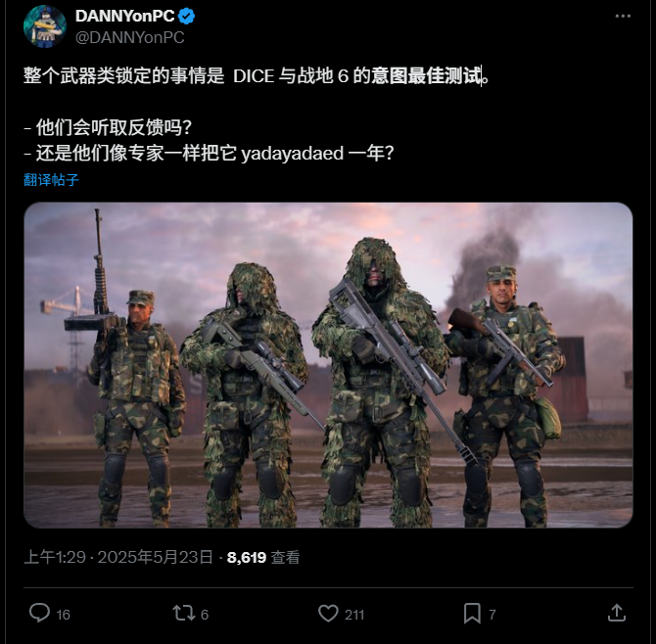Open the @DANNYonPC handle link
Screen dimensions: 656x644
coord(129,37)
